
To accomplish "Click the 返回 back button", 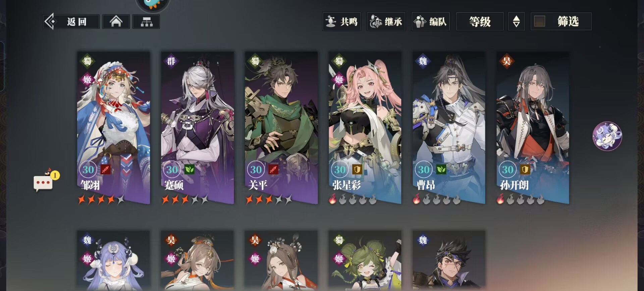I will [x=71, y=21].
